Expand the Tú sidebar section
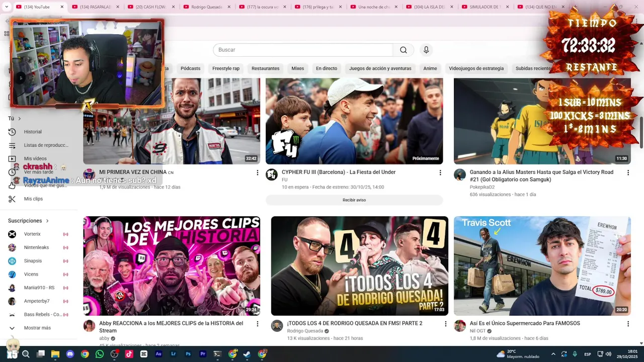Screen dimensions: 644x362 15,119
